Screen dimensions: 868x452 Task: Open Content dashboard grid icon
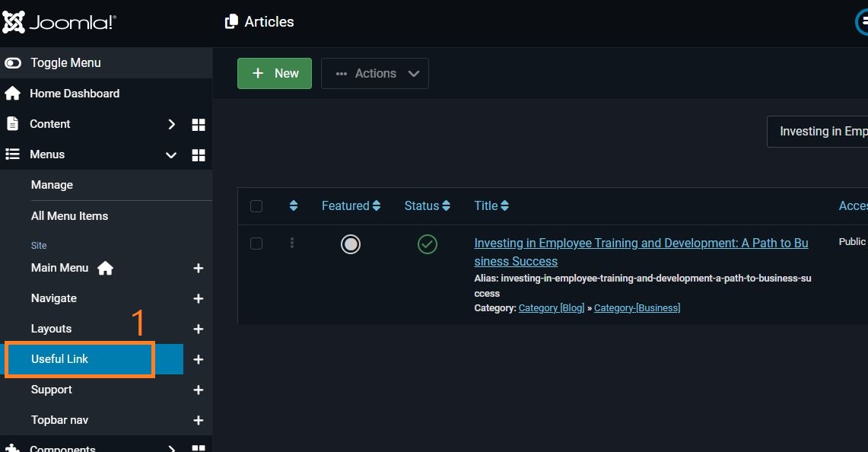click(x=199, y=125)
